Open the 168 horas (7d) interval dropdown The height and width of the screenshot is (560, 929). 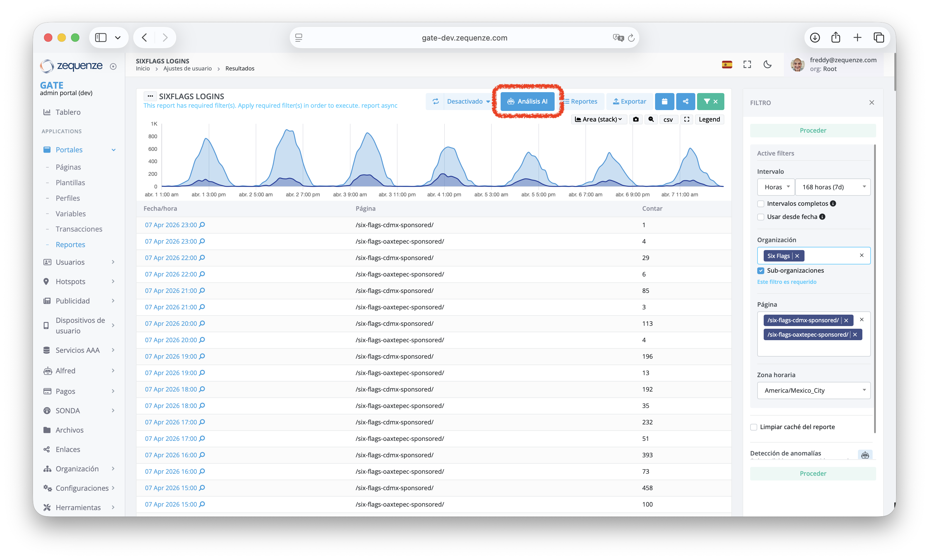coord(832,187)
